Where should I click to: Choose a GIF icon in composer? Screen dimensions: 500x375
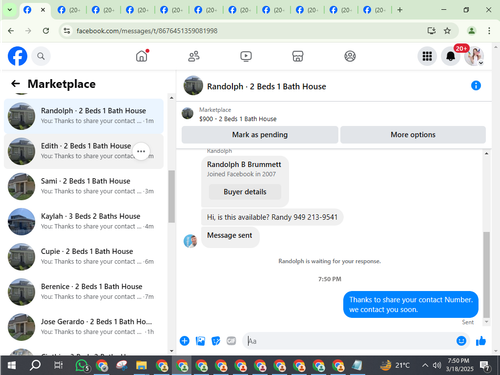coord(231,341)
